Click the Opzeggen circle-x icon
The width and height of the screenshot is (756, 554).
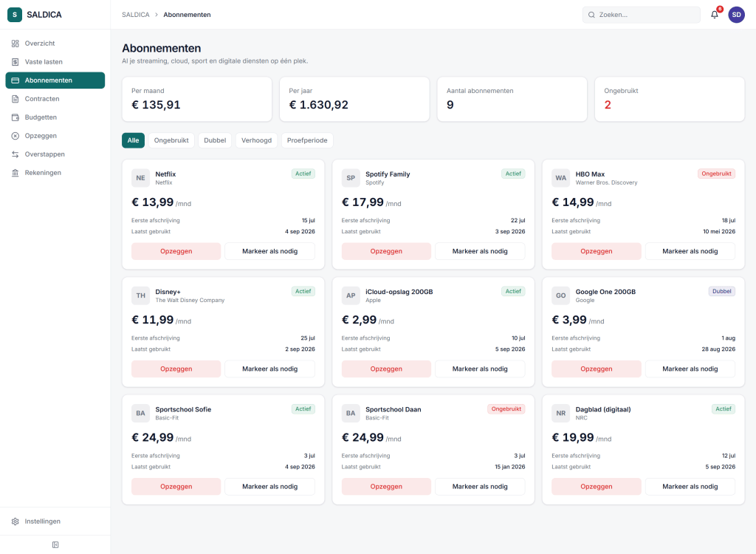coord(16,136)
